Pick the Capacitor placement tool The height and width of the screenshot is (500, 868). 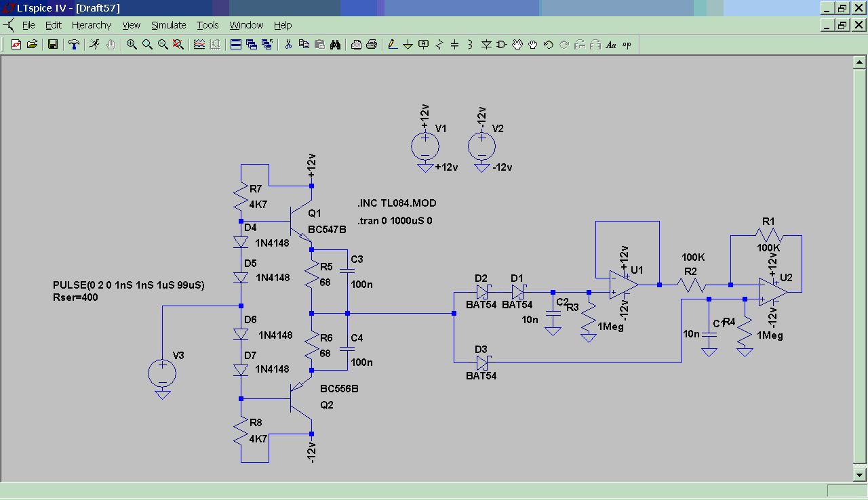click(x=454, y=45)
